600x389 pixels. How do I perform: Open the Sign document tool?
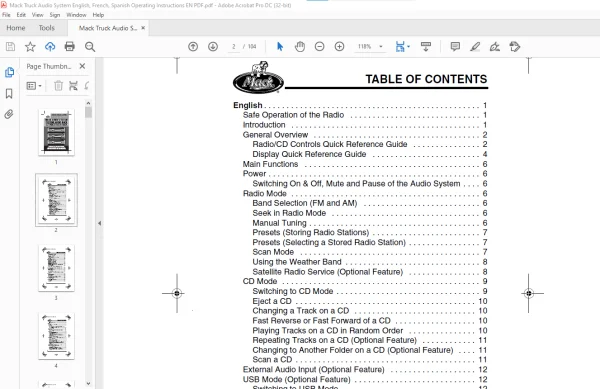[x=495, y=47]
